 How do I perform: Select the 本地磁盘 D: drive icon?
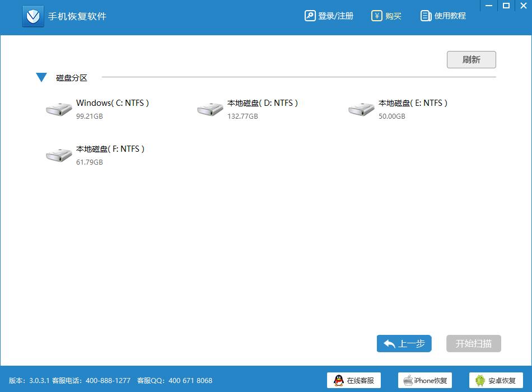pyautogui.click(x=211, y=109)
